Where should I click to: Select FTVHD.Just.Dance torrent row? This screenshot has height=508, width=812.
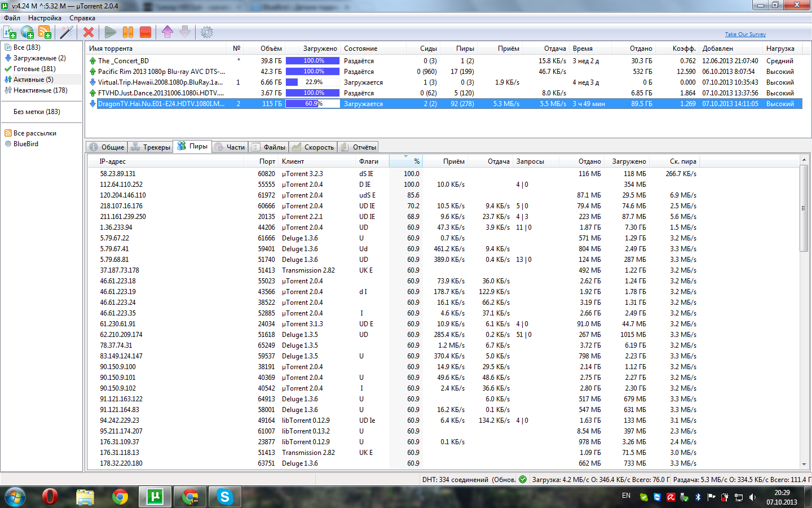point(444,93)
